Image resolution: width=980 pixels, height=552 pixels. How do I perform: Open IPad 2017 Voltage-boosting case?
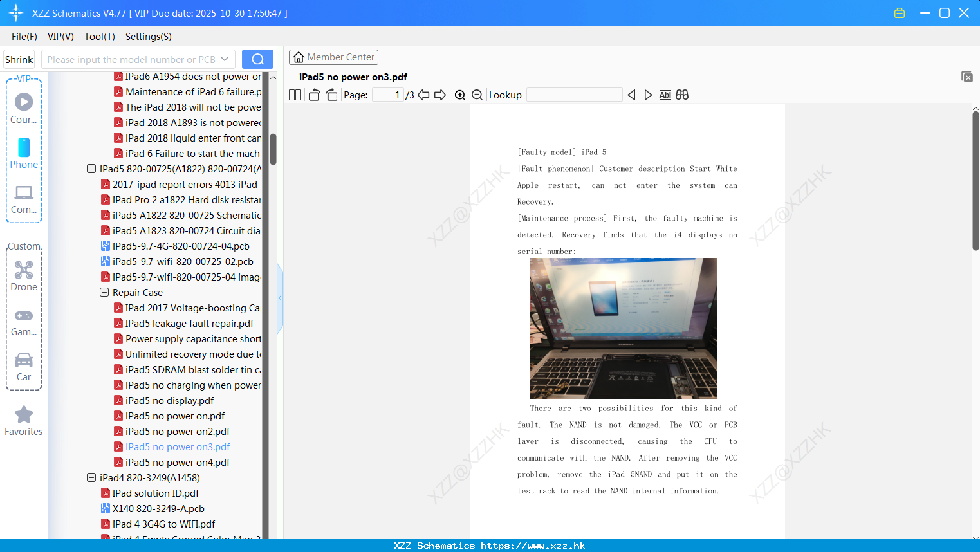point(193,308)
